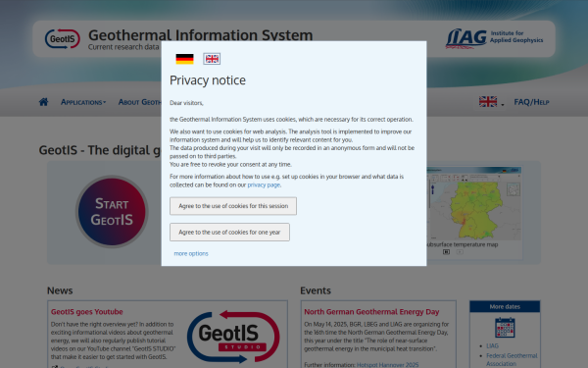
Task: Open the subsurface temperature map thumbnail
Action: [474, 203]
